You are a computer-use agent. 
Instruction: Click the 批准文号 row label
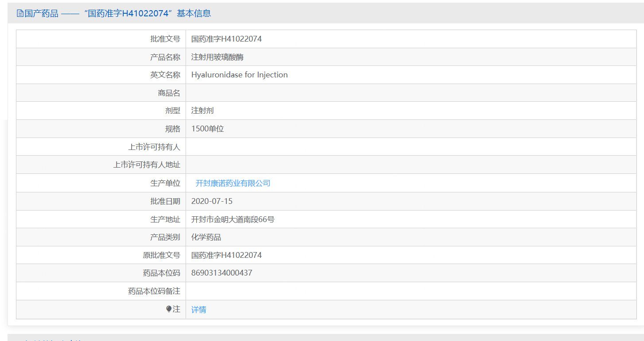pyautogui.click(x=165, y=39)
